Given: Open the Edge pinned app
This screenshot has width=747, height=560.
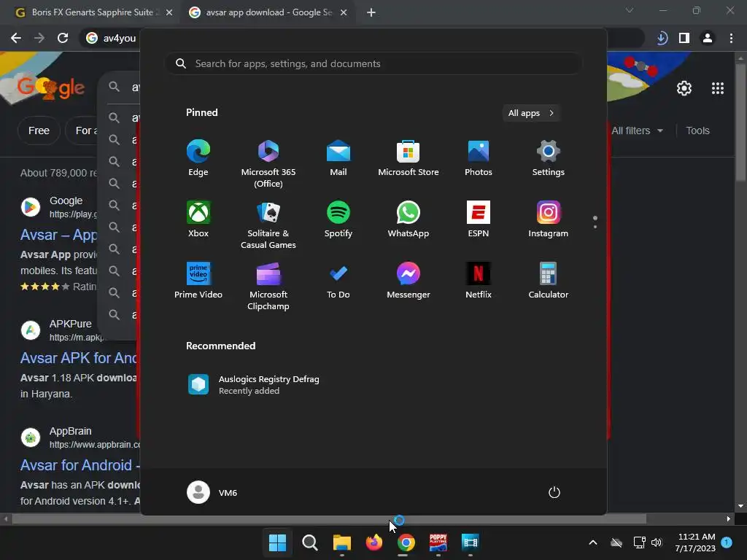Looking at the screenshot, I should pyautogui.click(x=198, y=158).
